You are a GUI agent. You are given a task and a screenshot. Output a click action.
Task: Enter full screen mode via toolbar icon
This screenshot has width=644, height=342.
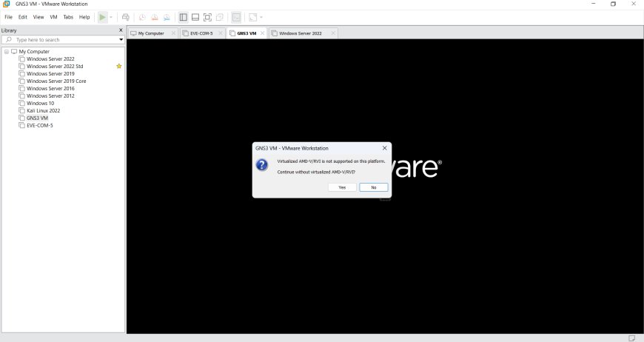click(207, 17)
